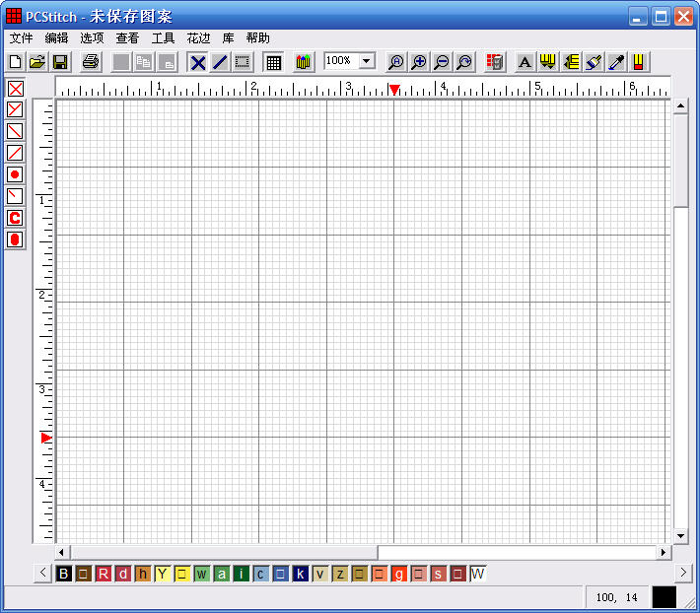
Task: Click the zoom previous magnifier icon
Action: pyautogui.click(x=464, y=62)
